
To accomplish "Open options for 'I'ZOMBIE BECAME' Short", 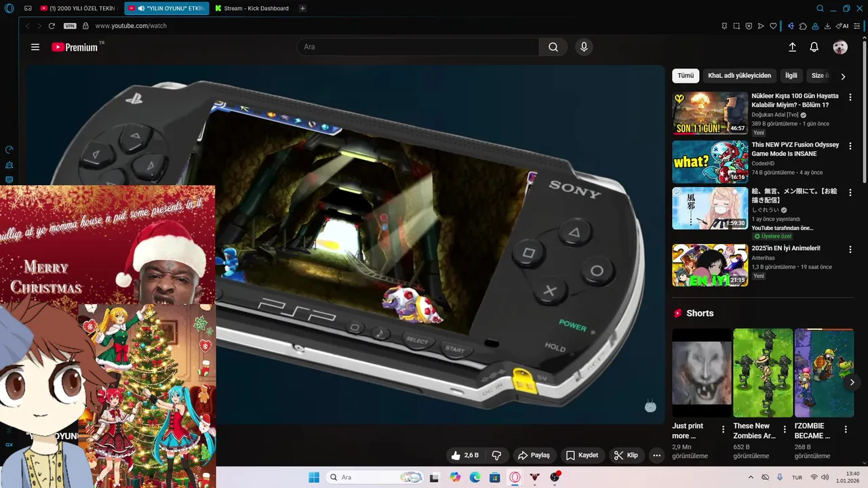I will point(846,429).
